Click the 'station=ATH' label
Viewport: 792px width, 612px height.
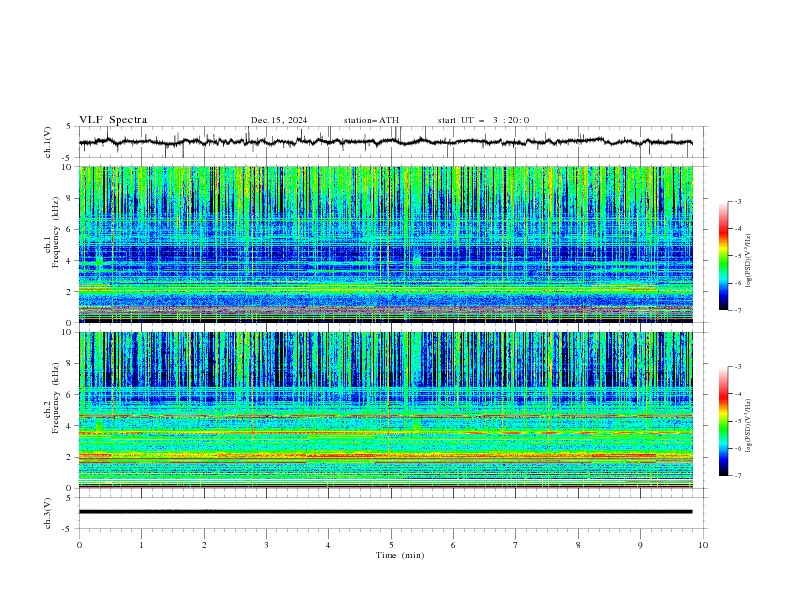pyautogui.click(x=371, y=120)
